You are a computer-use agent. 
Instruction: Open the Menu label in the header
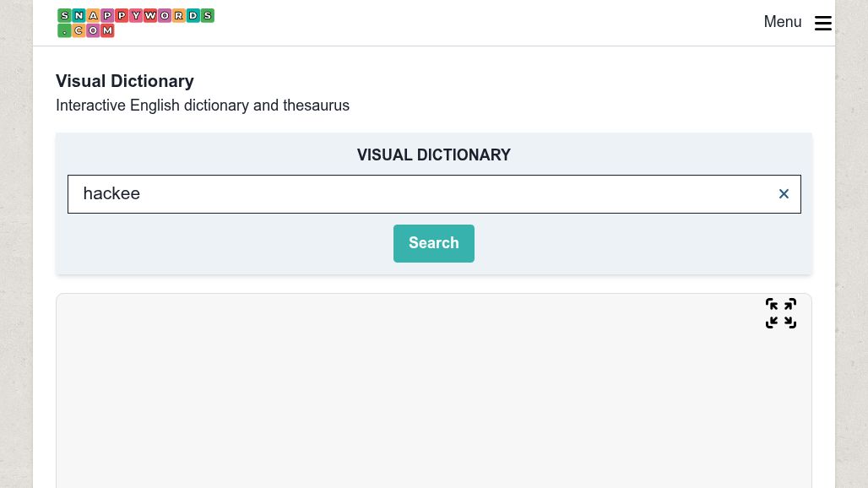click(782, 22)
